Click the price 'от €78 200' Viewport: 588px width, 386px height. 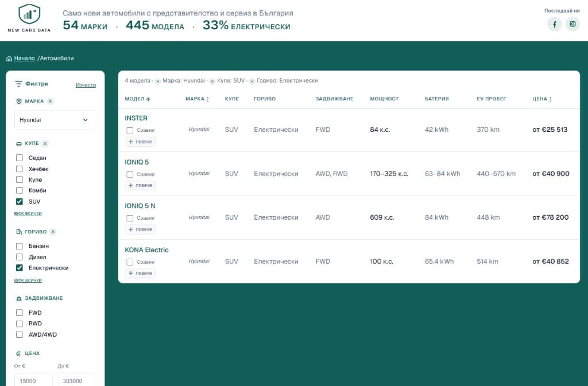point(551,217)
